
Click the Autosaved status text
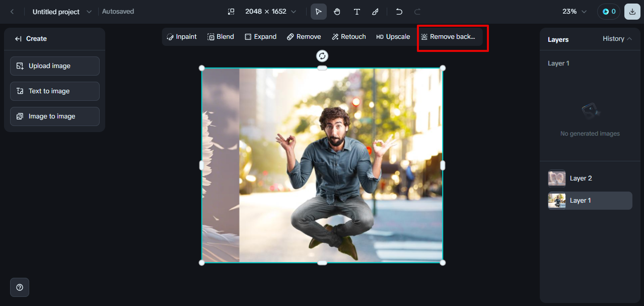point(118,11)
